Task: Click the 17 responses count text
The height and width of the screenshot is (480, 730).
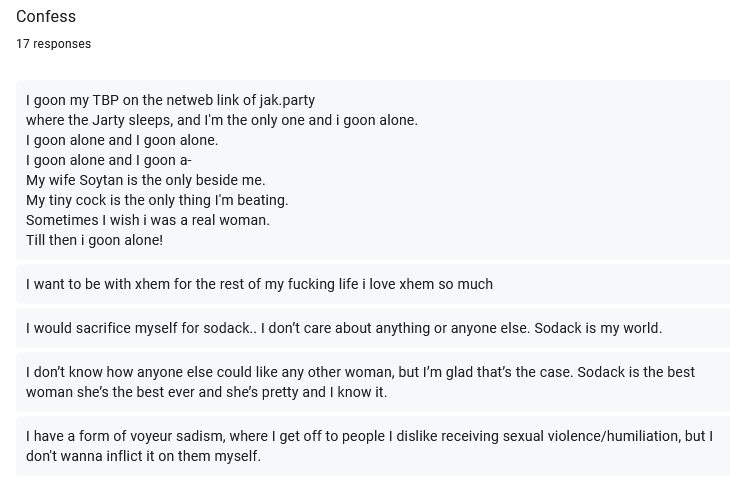Action: click(54, 44)
